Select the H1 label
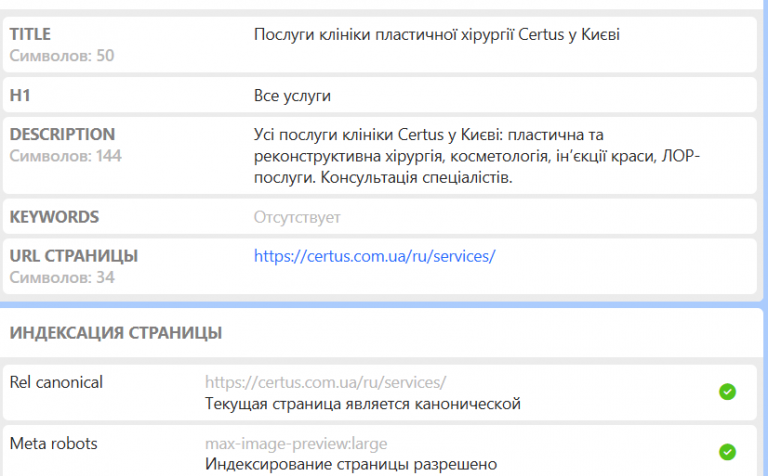This screenshot has height=476, width=768. 20,95
